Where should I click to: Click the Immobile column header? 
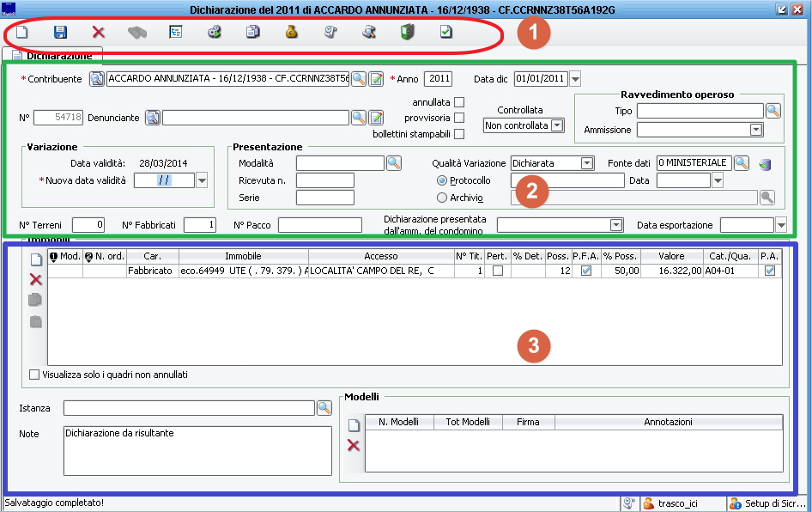point(243,256)
